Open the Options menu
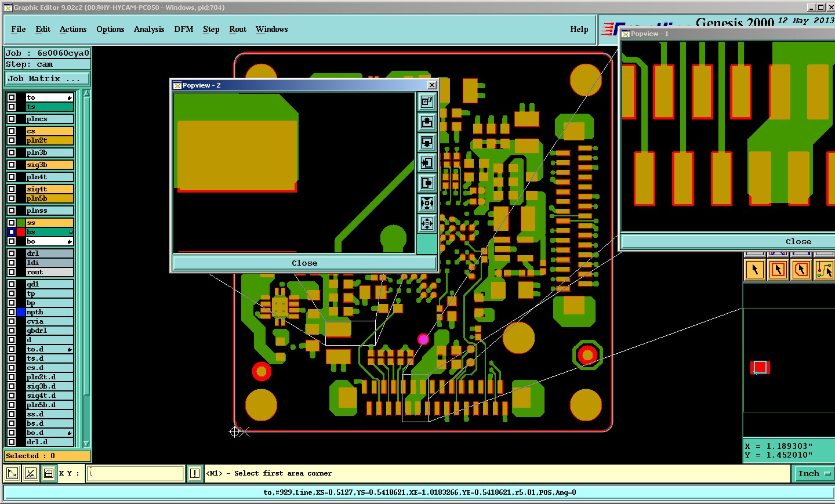 [x=110, y=29]
